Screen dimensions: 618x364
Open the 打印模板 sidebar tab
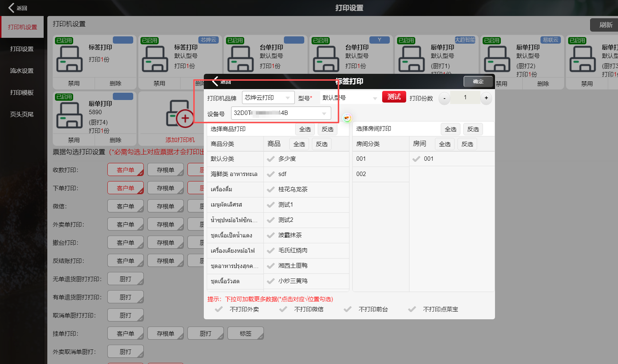[22, 92]
